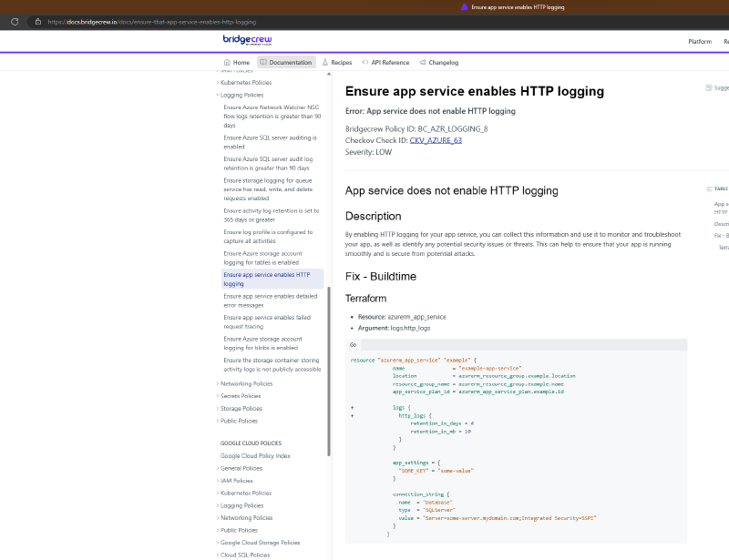Collapse the Logging Policies section
This screenshot has width=729, height=560.
point(218,95)
